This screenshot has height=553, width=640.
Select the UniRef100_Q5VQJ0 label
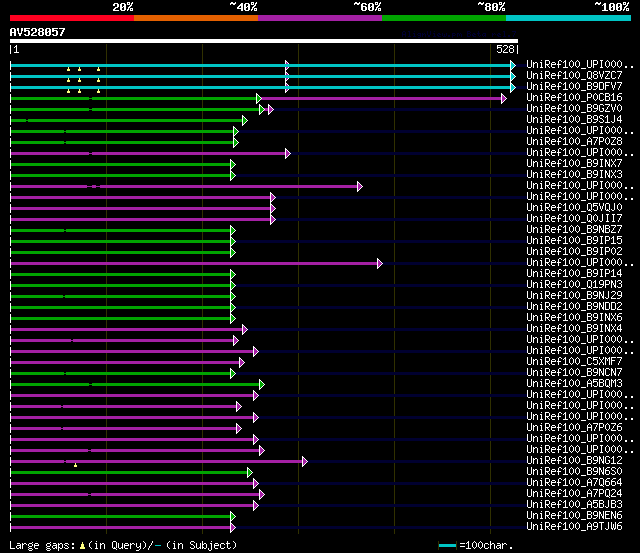tap(574, 208)
